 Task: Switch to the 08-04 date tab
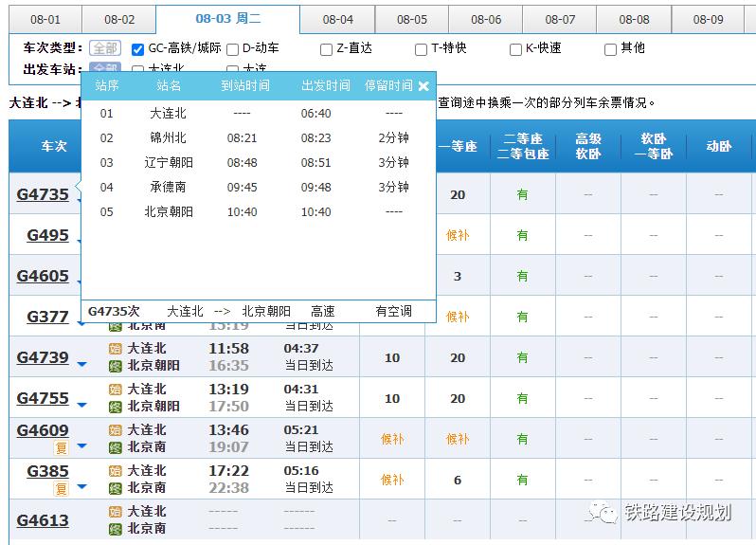click(x=337, y=20)
